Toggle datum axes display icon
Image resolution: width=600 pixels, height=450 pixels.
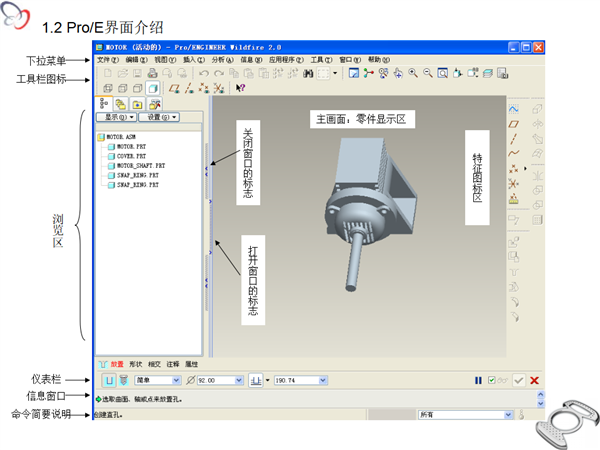pyautogui.click(x=189, y=88)
